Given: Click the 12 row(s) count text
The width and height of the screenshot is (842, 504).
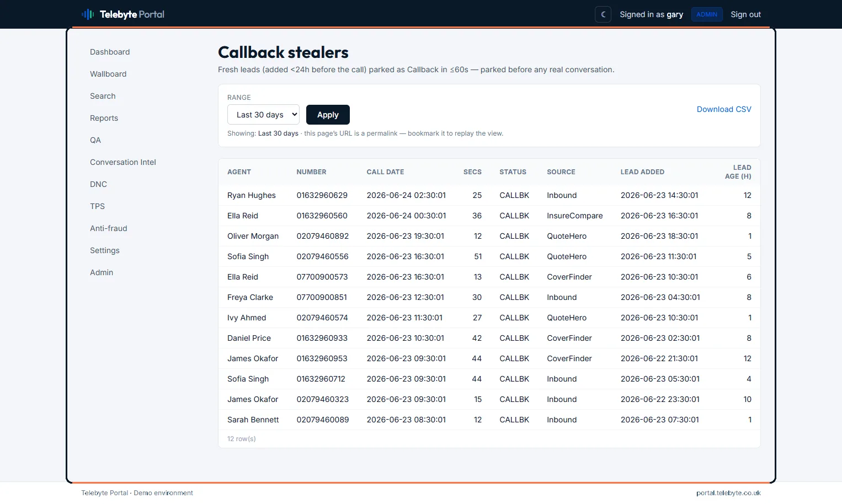Looking at the screenshot, I should point(242,439).
